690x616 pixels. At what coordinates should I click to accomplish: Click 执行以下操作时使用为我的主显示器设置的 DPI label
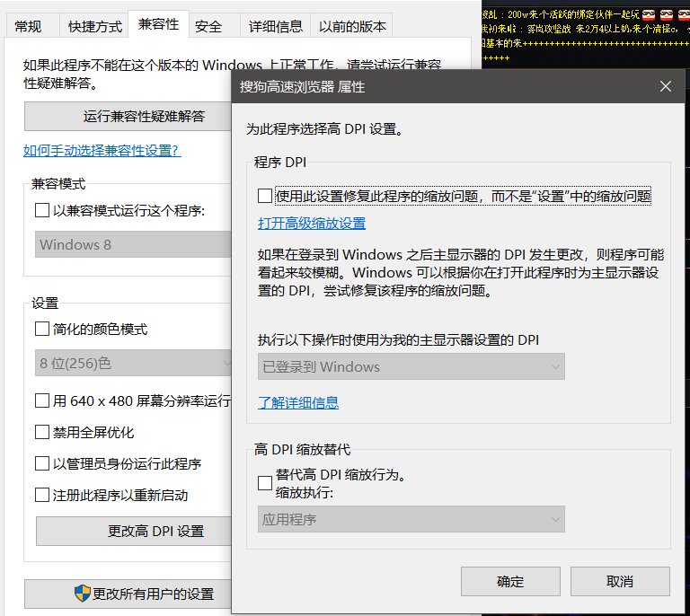pos(398,339)
